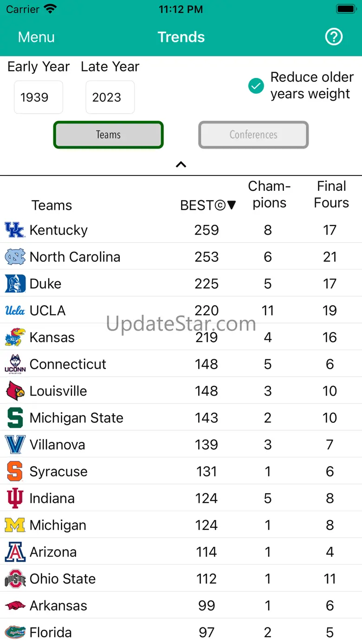This screenshot has width=362, height=644.
Task: Sort by the Champions column header
Action: [269, 195]
